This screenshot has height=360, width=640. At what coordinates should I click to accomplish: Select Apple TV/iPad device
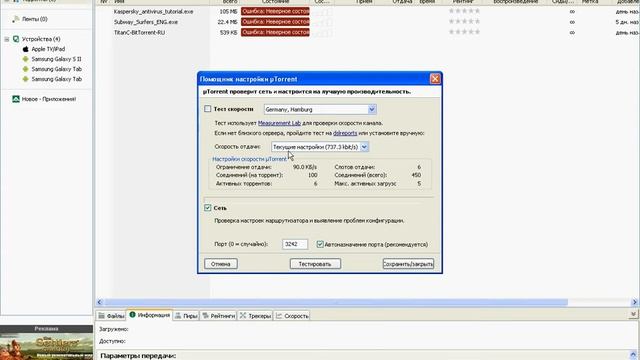(48, 49)
